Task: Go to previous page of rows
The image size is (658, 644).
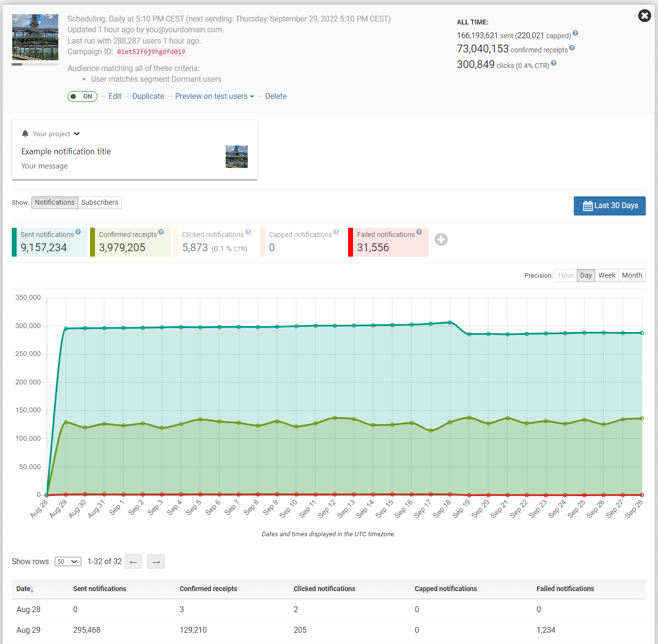Action: (x=133, y=562)
